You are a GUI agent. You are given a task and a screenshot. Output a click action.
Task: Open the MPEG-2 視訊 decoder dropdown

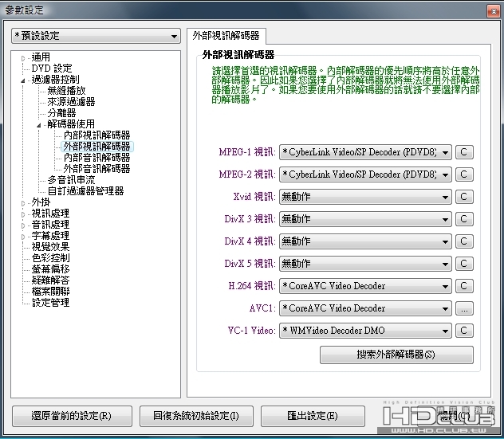tap(365, 174)
